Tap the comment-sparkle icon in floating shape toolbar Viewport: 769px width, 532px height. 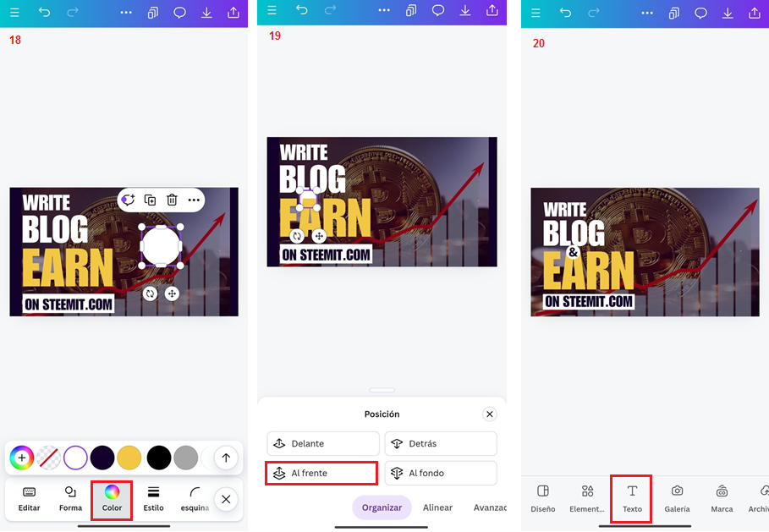[128, 200]
